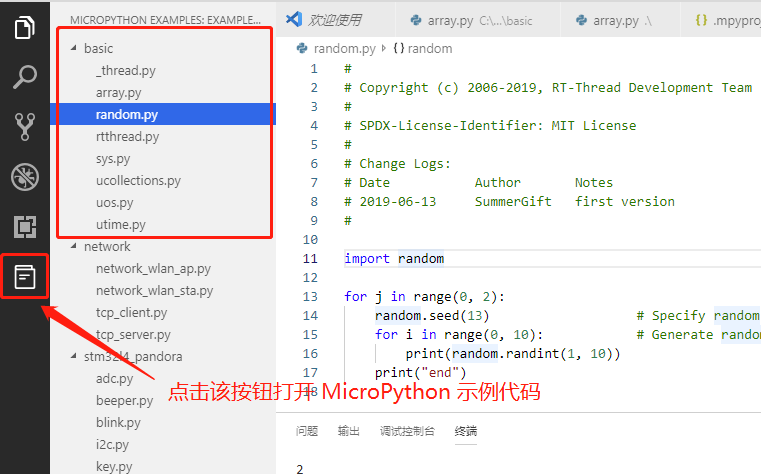This screenshot has width=761, height=474.
Task: Open the Source Control icon
Action: click(x=25, y=127)
